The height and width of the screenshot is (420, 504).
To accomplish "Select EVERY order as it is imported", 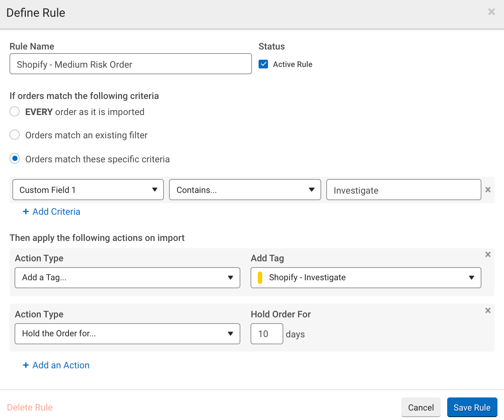I will point(15,111).
